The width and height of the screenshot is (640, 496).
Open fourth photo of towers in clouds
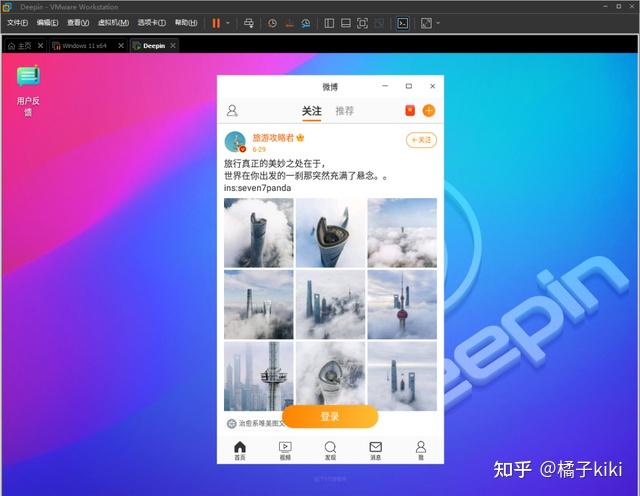point(258,305)
